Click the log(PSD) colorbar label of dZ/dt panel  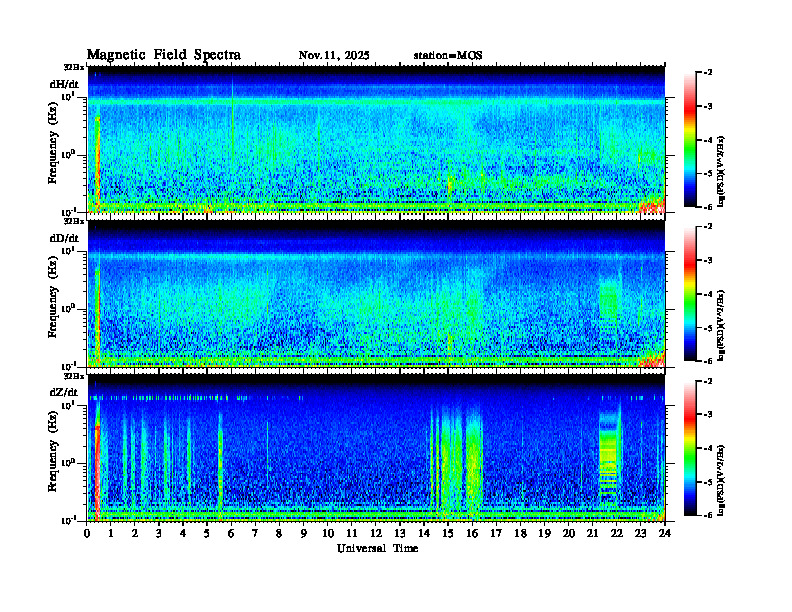(x=722, y=480)
